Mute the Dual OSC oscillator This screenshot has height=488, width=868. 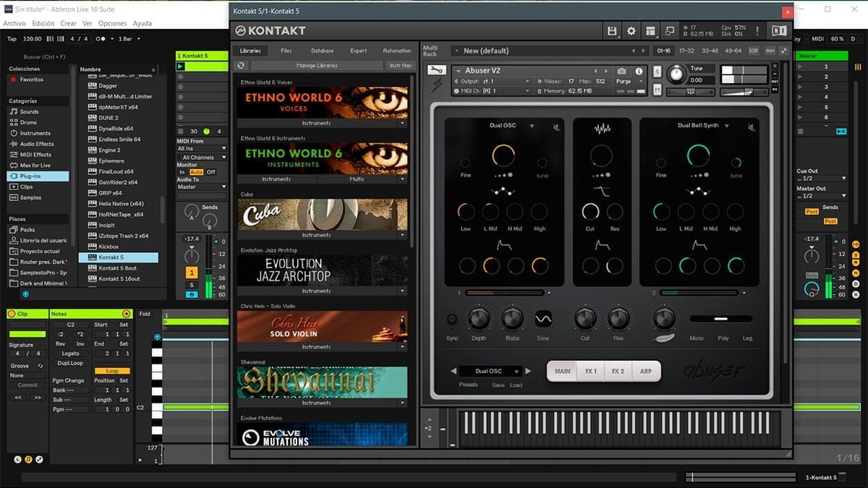[556, 128]
